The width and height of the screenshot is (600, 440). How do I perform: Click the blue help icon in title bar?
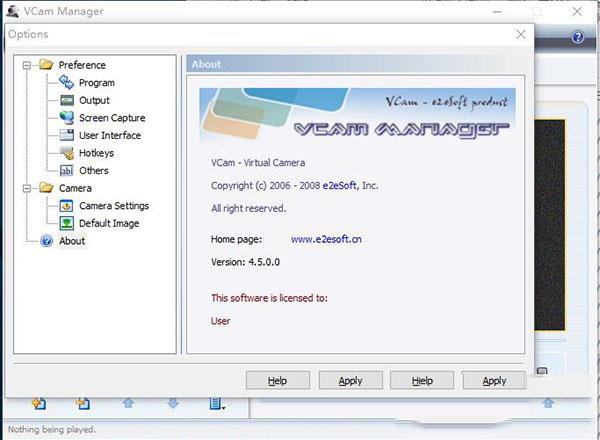577,37
